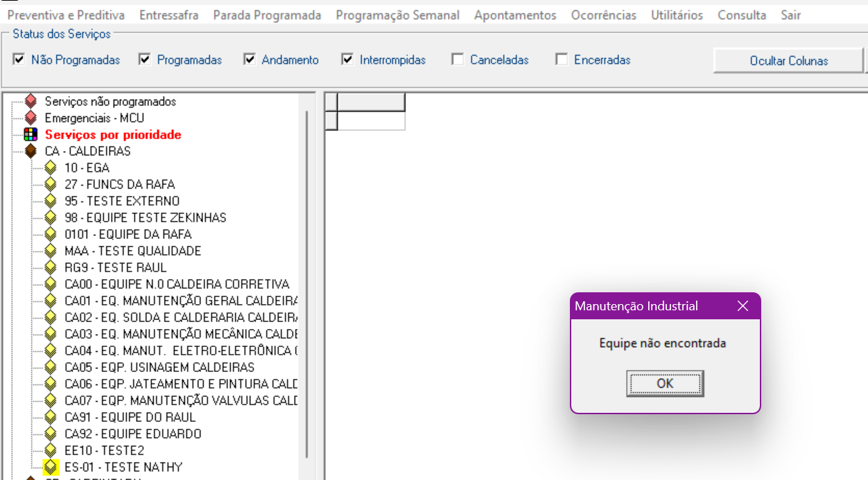
Task: Toggle the Interrompidas status checkbox
Action: point(347,60)
